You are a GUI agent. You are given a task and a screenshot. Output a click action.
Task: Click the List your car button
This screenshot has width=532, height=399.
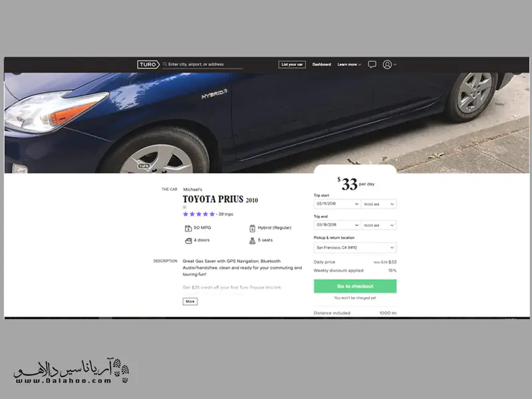coord(292,65)
